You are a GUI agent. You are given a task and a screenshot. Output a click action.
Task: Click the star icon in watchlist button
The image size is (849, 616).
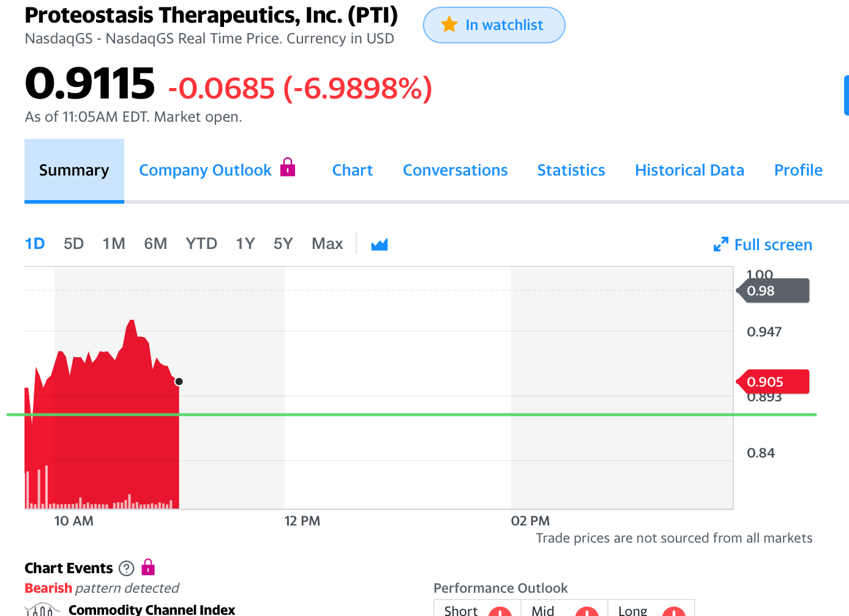pyautogui.click(x=449, y=24)
